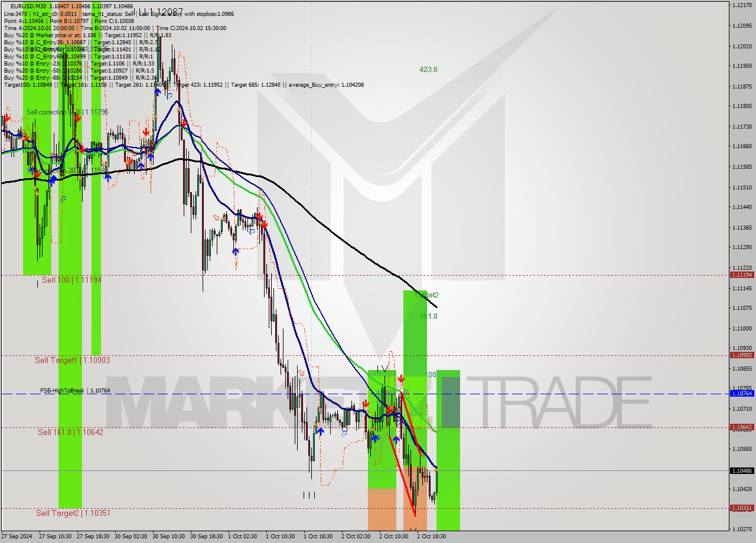The height and width of the screenshot is (543, 756).
Task: Click the 1.12020 price scale value
Action: click(741, 46)
